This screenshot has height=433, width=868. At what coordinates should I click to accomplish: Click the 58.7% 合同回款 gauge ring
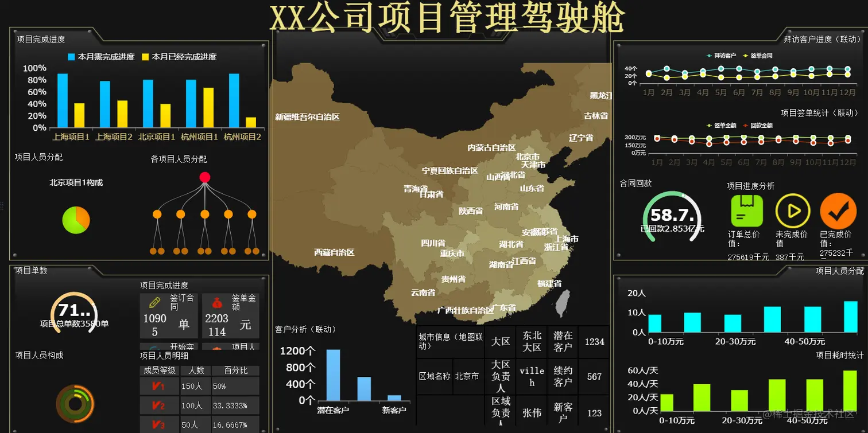(x=673, y=217)
